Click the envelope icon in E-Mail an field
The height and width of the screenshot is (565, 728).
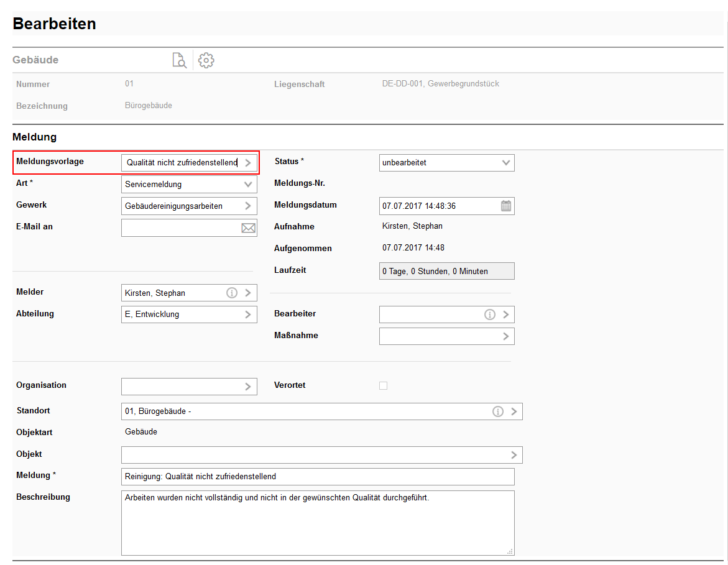[248, 228]
